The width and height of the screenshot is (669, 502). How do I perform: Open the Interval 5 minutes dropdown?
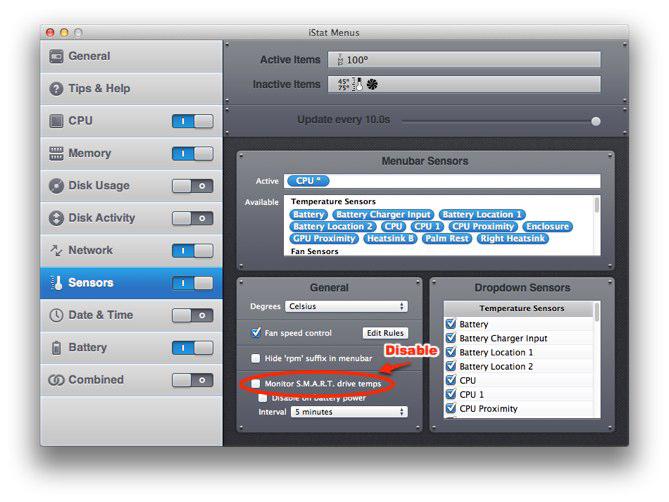coord(349,412)
